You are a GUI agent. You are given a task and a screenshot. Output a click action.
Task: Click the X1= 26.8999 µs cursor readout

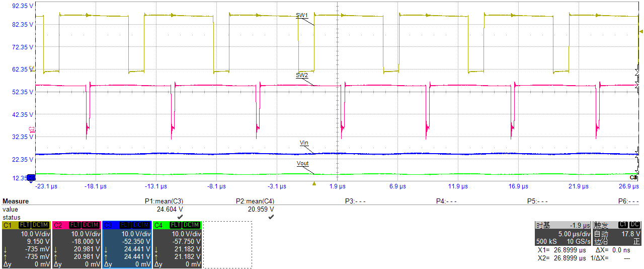pos(562,250)
